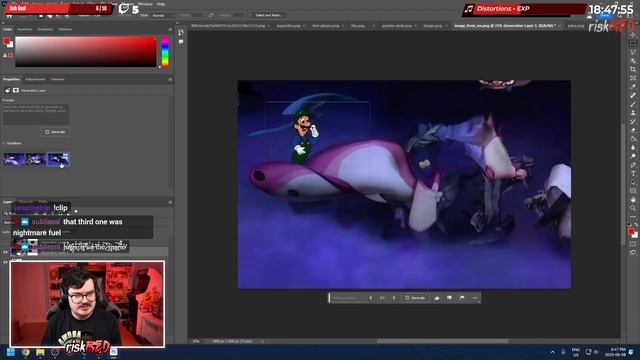Toggle visibility of the top layer
The height and width of the screenshot is (360, 640).
click(x=6, y=252)
